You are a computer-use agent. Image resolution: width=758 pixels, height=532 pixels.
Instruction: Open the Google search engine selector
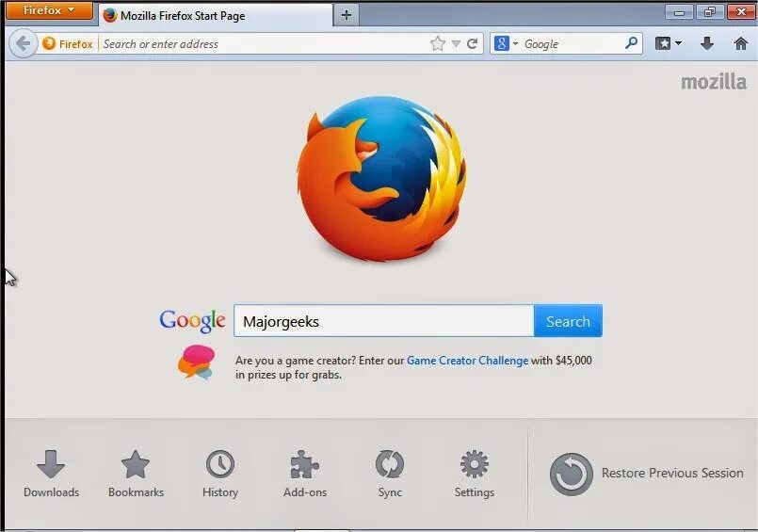point(507,43)
